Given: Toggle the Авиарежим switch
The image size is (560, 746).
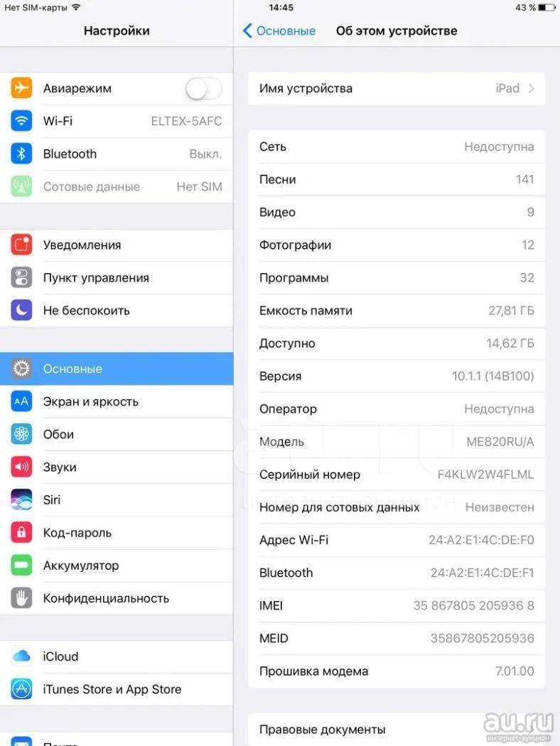Looking at the screenshot, I should coord(204,89).
